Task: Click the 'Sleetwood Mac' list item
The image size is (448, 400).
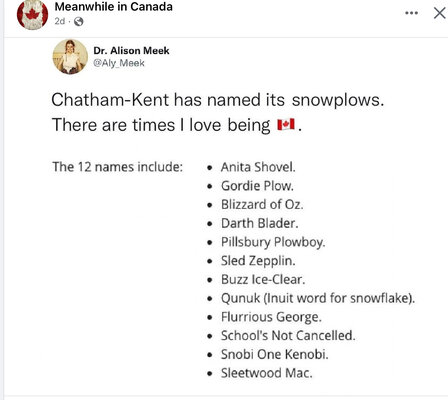Action: 267,373
